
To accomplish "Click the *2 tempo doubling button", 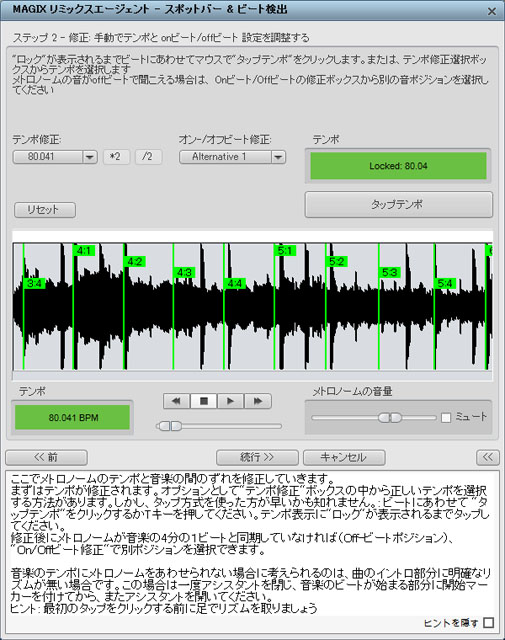I will (116, 156).
